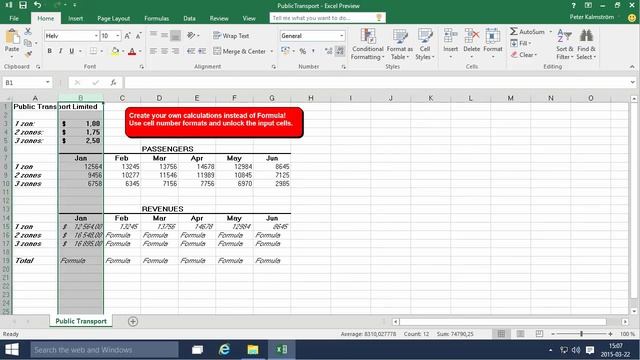This screenshot has height=360, width=640.
Task: Click in Tell me what you want search box
Action: [x=327, y=18]
